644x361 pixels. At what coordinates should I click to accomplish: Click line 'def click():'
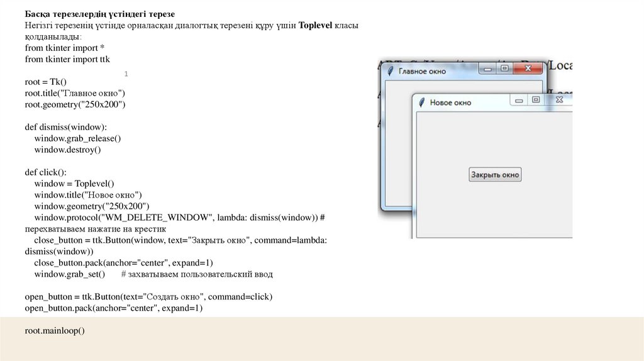pos(45,172)
